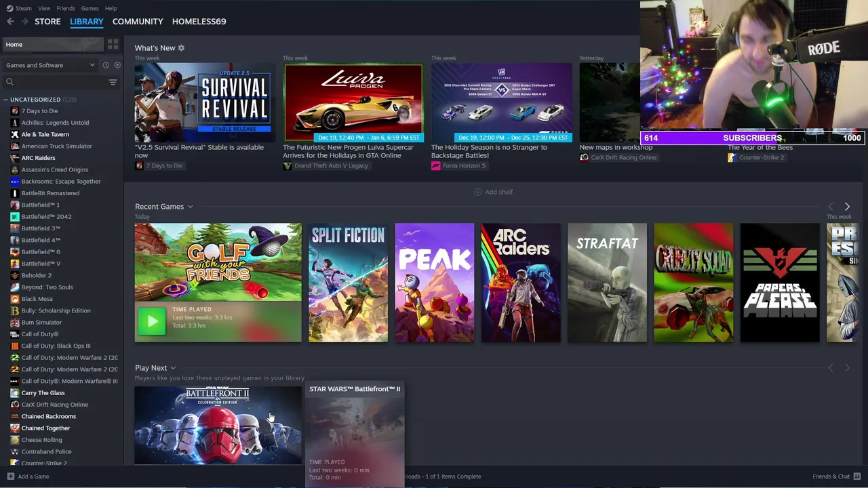Click Add a Game link
The image size is (868, 488).
(x=33, y=476)
